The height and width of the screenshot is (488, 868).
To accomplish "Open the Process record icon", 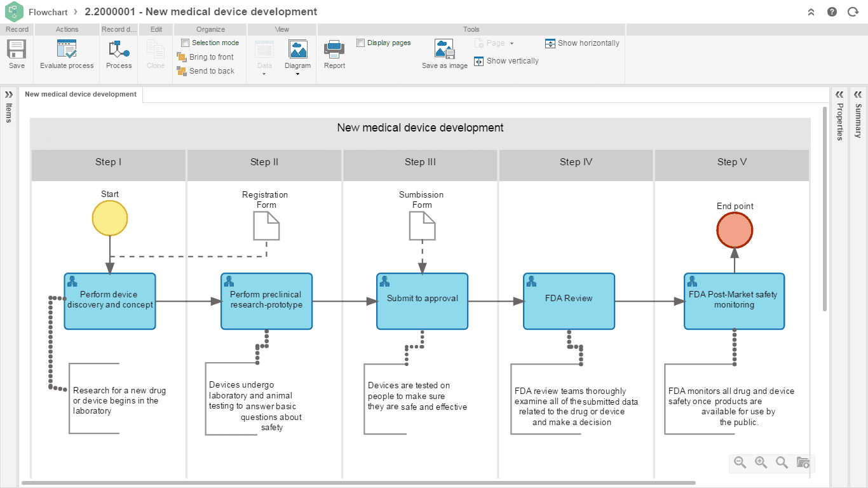I will pos(119,50).
